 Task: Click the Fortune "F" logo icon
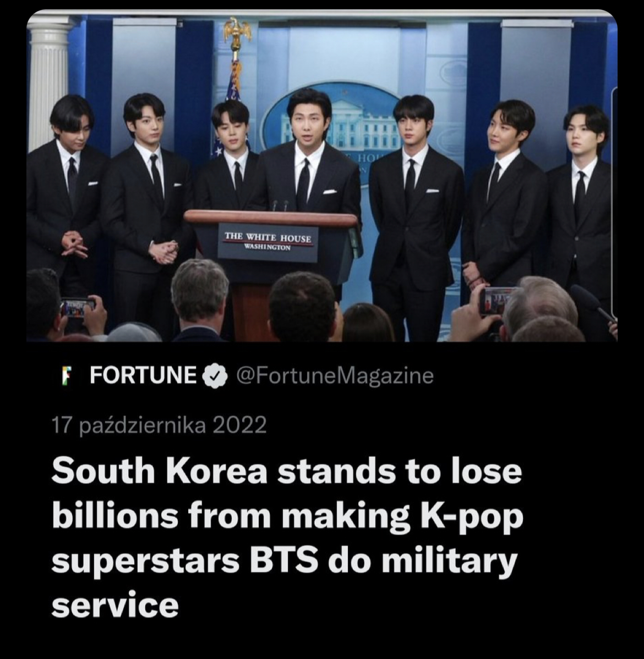pyautogui.click(x=65, y=375)
